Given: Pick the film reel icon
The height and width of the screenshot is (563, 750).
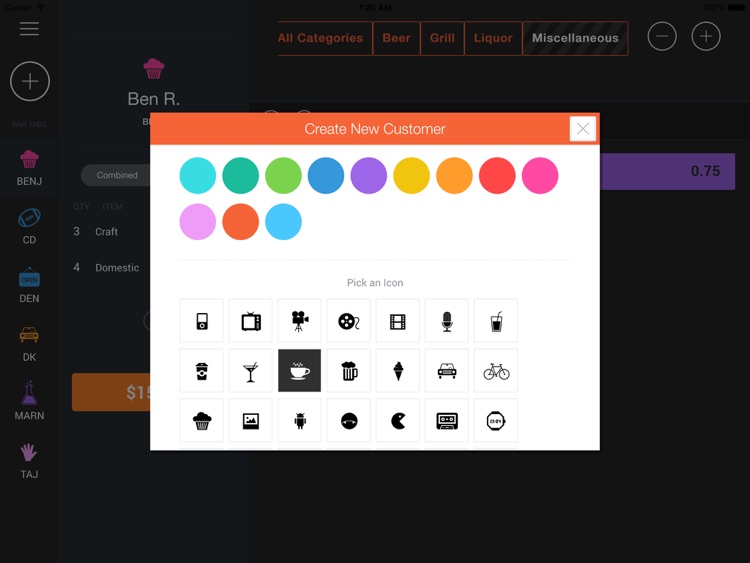Looking at the screenshot, I should coord(349,321).
